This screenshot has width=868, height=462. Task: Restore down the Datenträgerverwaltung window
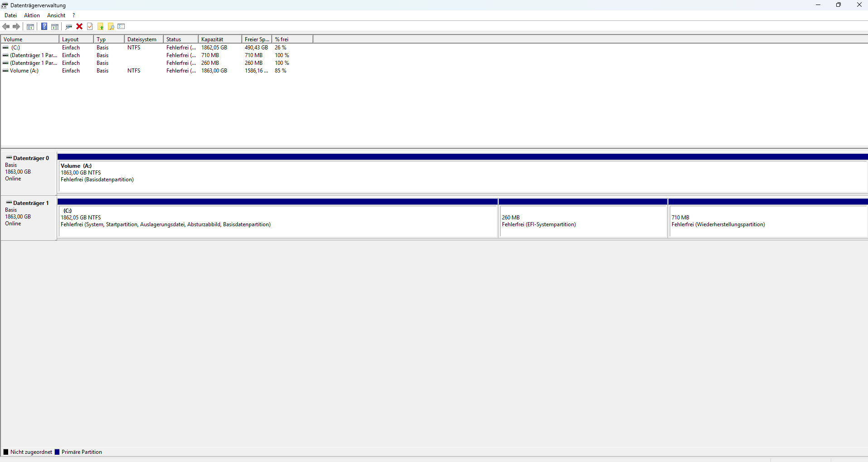(839, 5)
